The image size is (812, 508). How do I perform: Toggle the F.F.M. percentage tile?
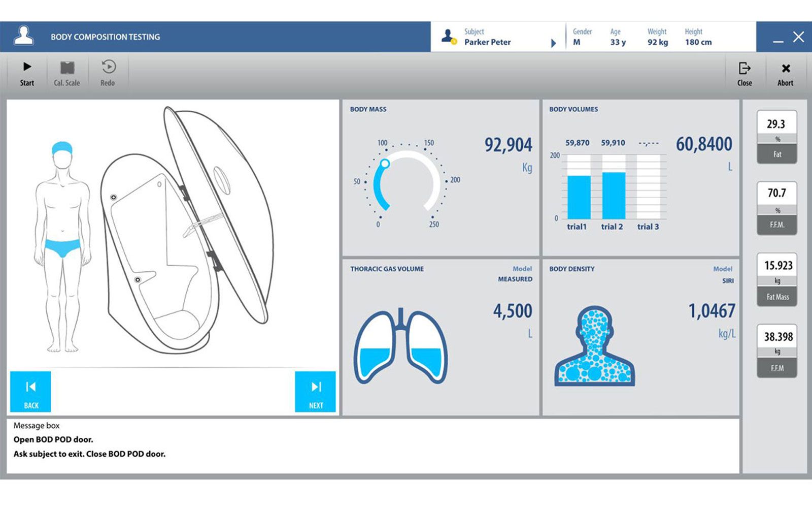pos(776,208)
